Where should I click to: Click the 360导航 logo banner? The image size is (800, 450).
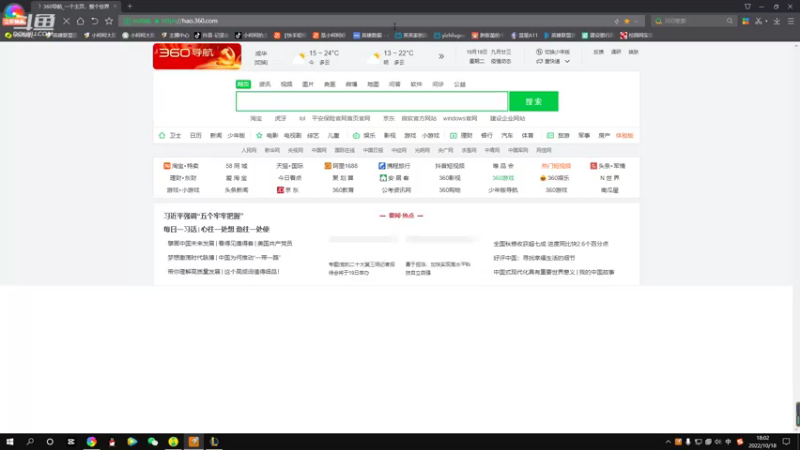point(197,56)
